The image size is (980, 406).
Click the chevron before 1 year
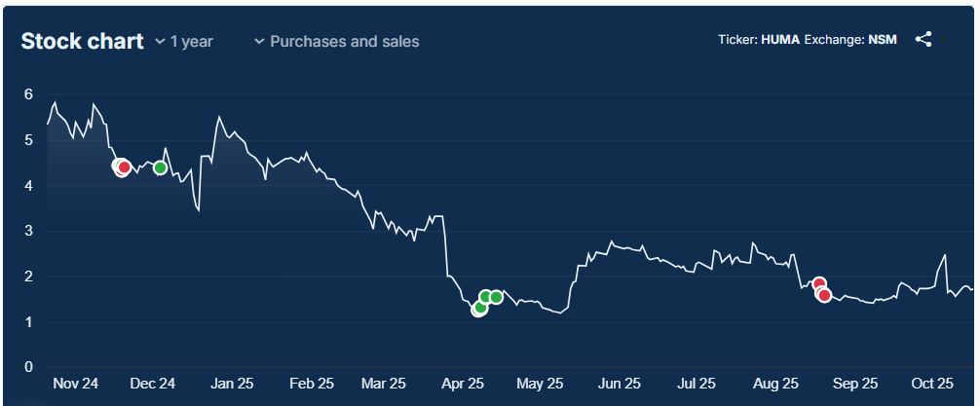[161, 42]
